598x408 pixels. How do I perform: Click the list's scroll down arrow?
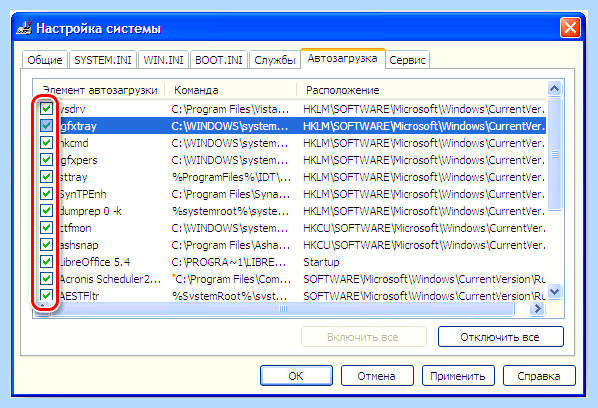(555, 292)
